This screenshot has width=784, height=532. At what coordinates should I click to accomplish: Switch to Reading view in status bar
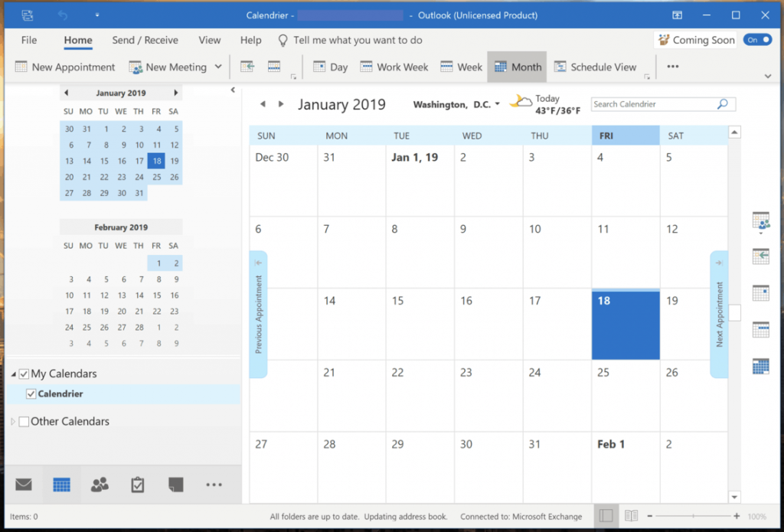click(x=631, y=516)
